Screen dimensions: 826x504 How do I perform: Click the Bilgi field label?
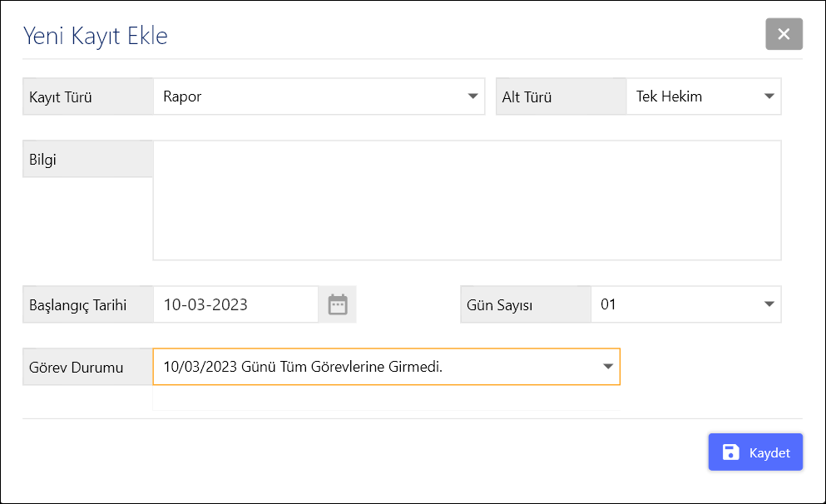43,160
